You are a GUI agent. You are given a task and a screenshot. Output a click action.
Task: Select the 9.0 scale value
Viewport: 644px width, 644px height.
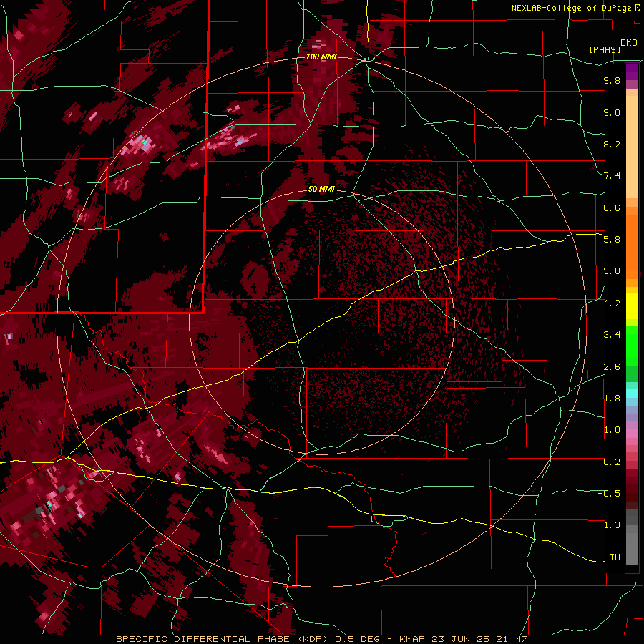612,112
